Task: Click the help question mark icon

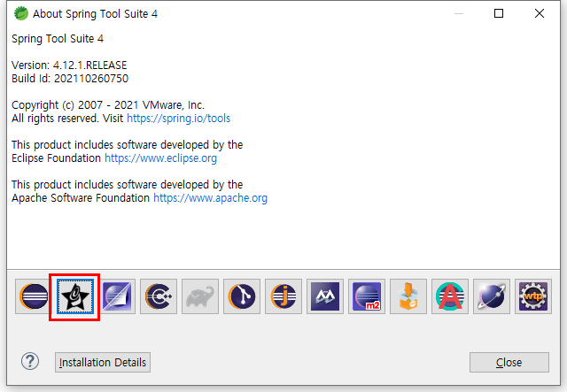Action: tap(30, 361)
